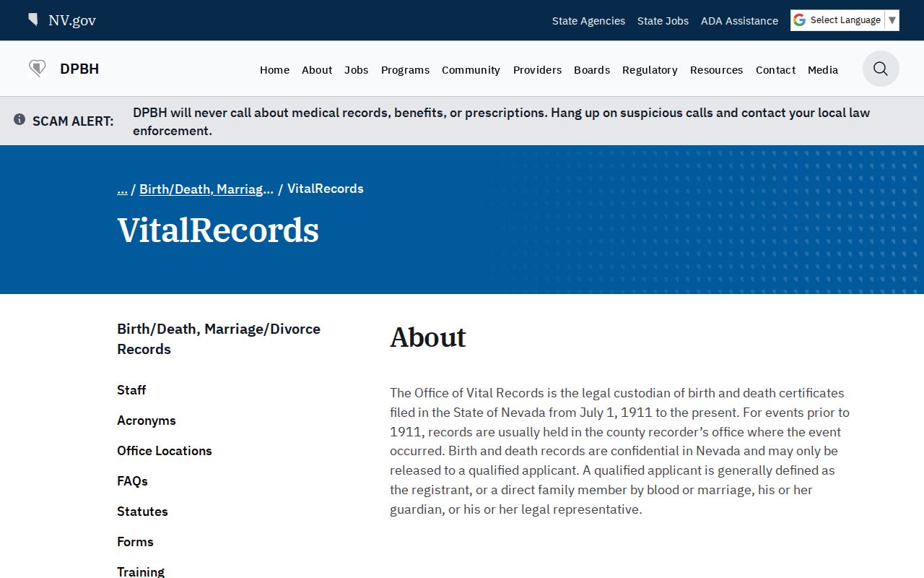This screenshot has width=924, height=578.
Task: Open Acronyms in the sidebar
Action: point(147,420)
